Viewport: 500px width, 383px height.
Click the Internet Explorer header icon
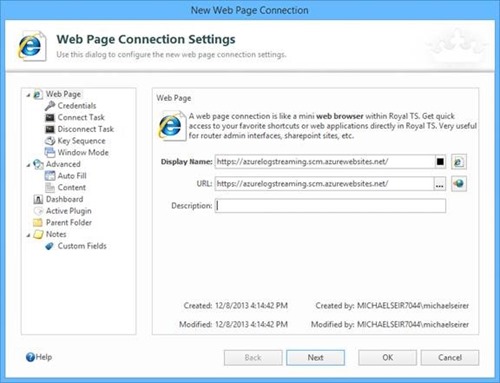point(31,46)
